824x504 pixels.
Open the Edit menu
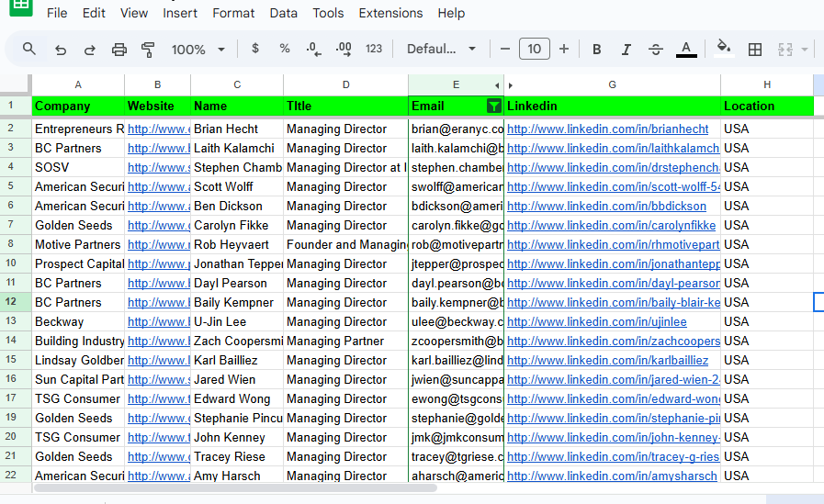[x=94, y=13]
